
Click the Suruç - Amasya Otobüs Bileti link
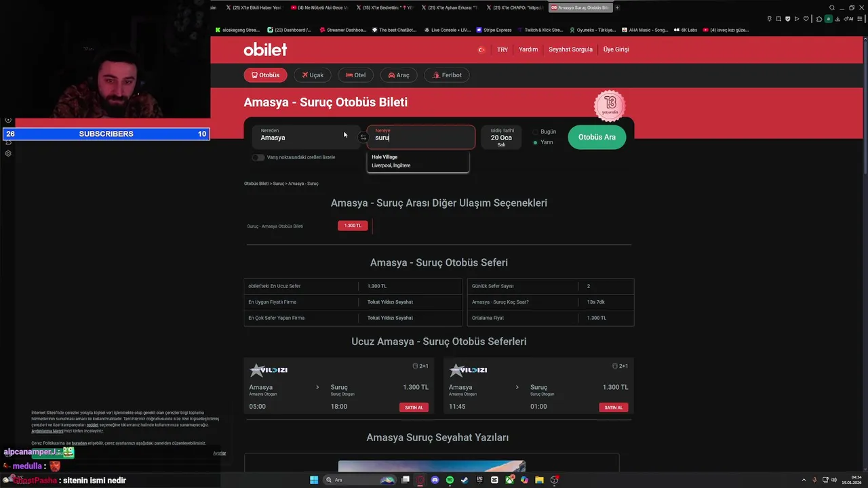tap(275, 226)
